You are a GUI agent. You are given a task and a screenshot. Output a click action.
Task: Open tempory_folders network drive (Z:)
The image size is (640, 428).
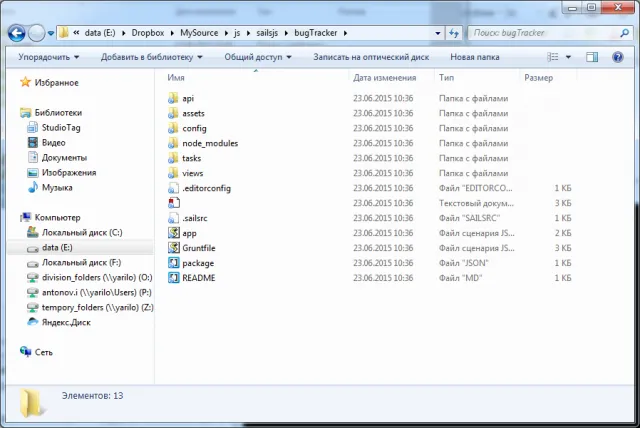tap(98, 307)
